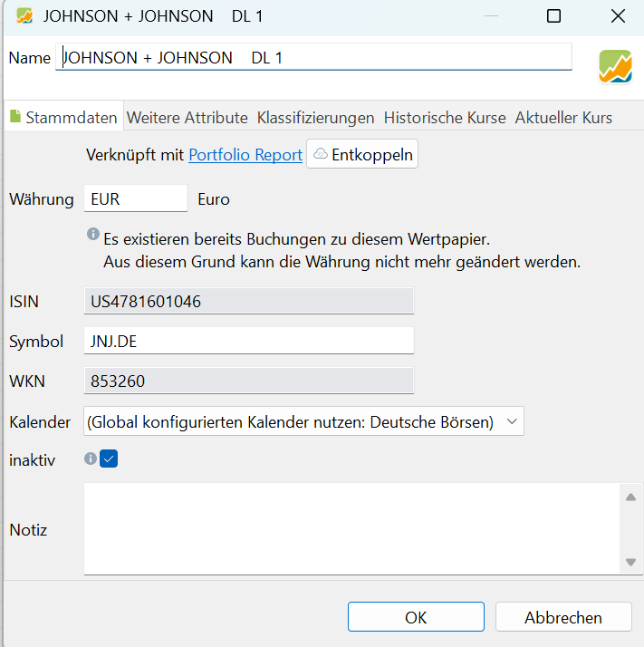Click the Entkoppeln button
Screen dimensions: 644x647
[362, 154]
